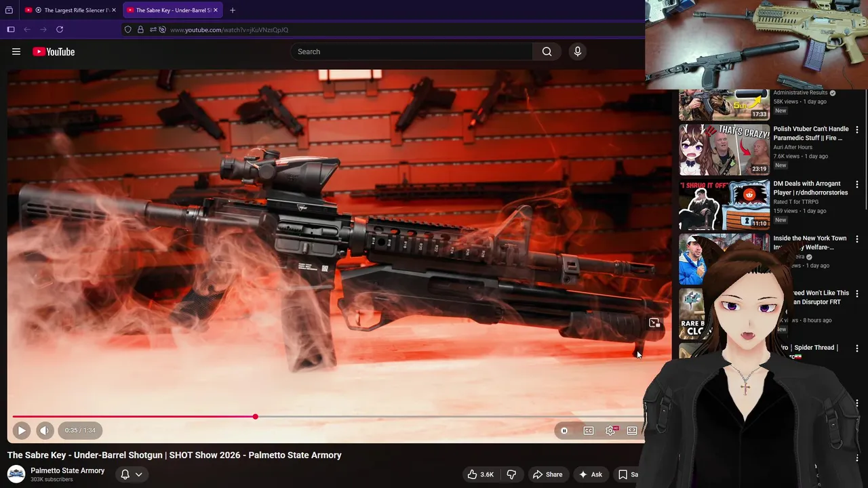Open DM Deals with Arrogant Player title

[x=810, y=188]
